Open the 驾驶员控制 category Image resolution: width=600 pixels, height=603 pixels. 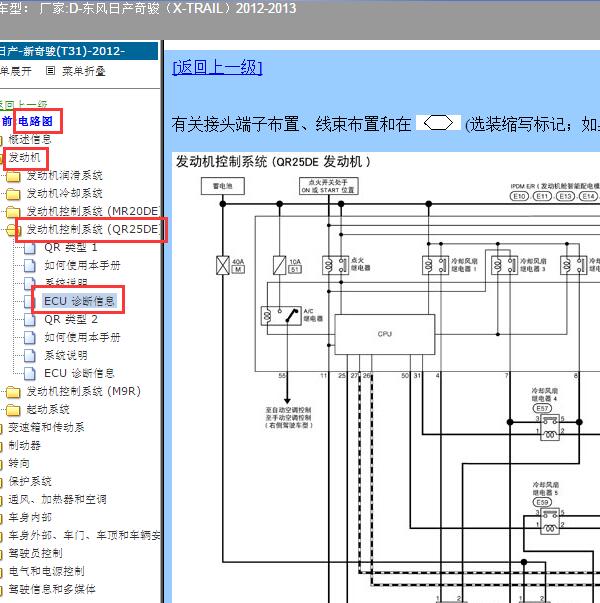35,553
